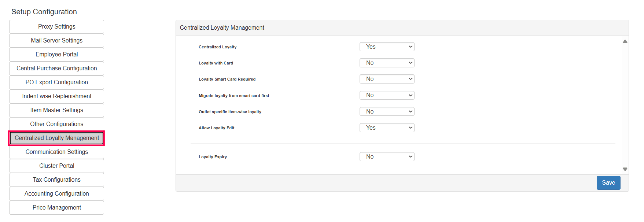Open Communication Settings
This screenshot has width=644, height=222.
[x=57, y=152]
